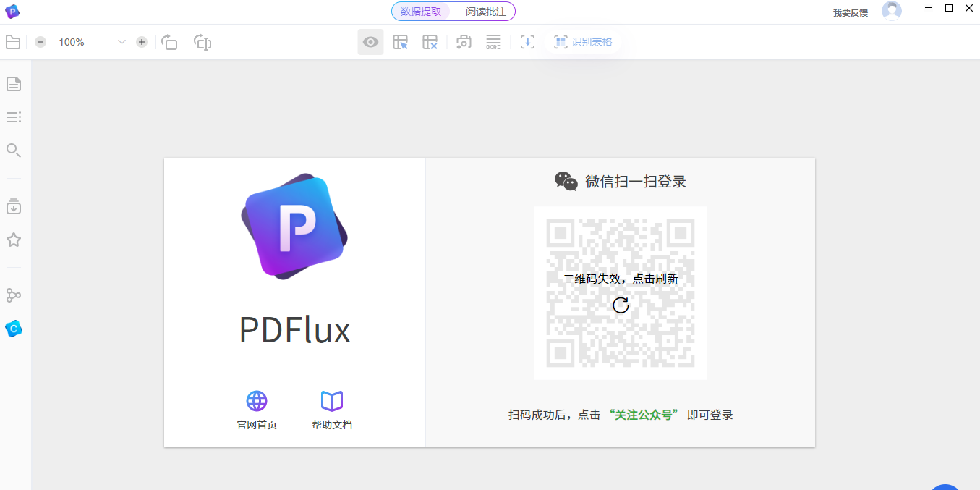This screenshot has height=490, width=980.
Task: Switch to the 数据提取 tab
Action: [419, 12]
